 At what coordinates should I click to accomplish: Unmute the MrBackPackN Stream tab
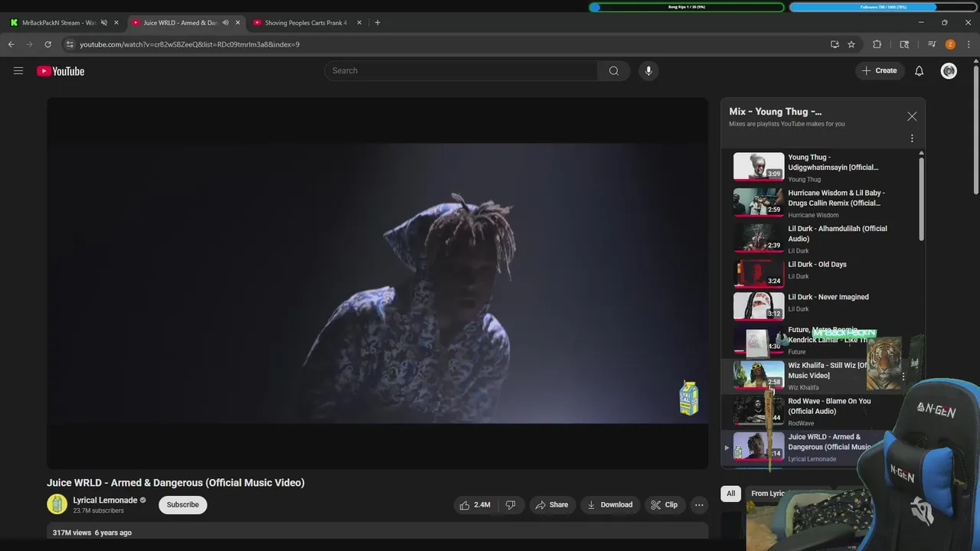104,22
